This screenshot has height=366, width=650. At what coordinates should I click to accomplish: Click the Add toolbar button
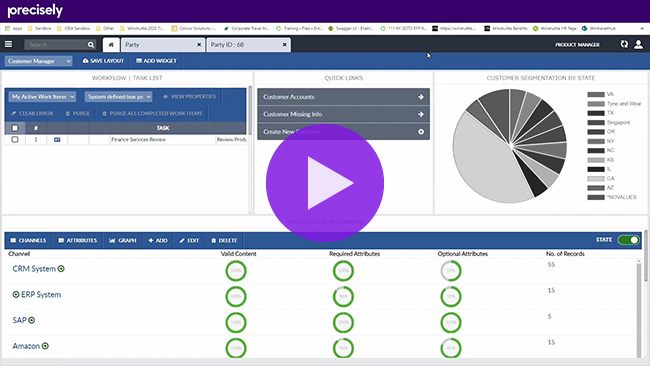[x=158, y=240]
